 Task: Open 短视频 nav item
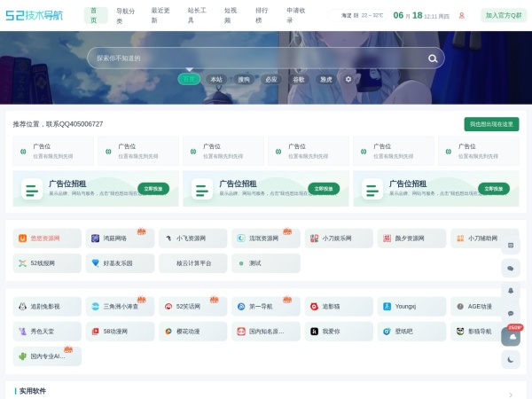click(231, 15)
